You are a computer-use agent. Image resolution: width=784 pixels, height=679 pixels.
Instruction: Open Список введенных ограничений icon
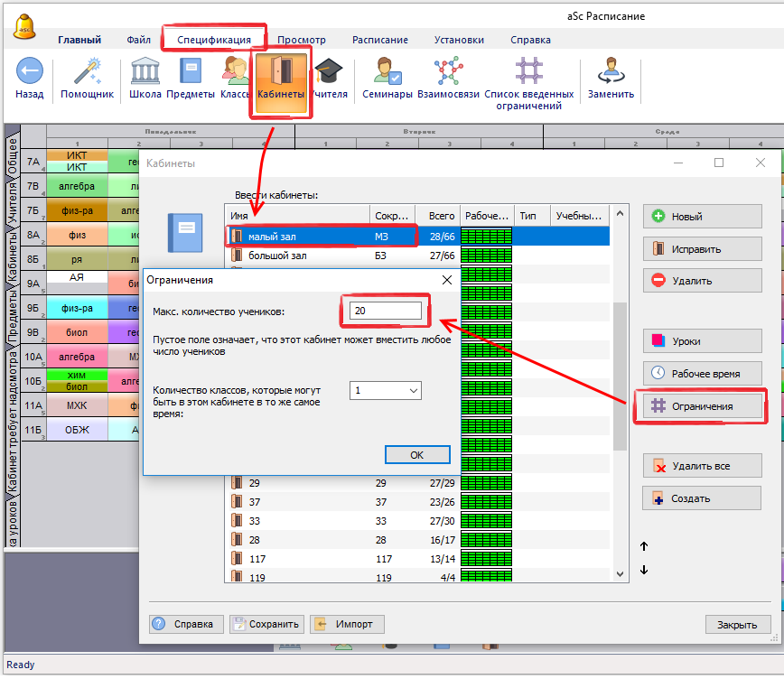point(528,72)
